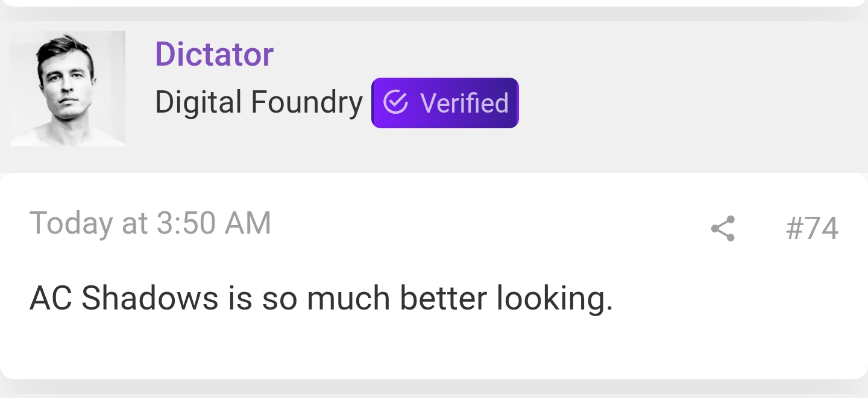Click empty white space below the post text
868x398 pixels.
tap(422, 349)
